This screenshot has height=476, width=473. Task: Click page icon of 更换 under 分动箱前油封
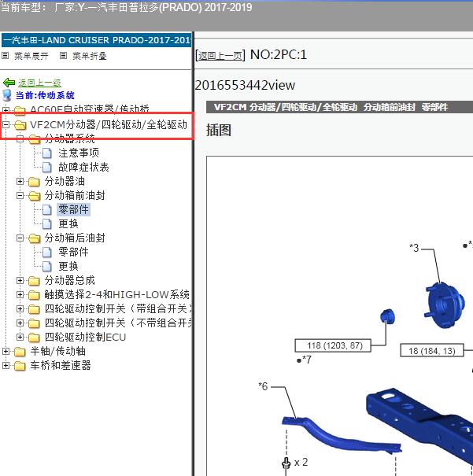pos(47,224)
